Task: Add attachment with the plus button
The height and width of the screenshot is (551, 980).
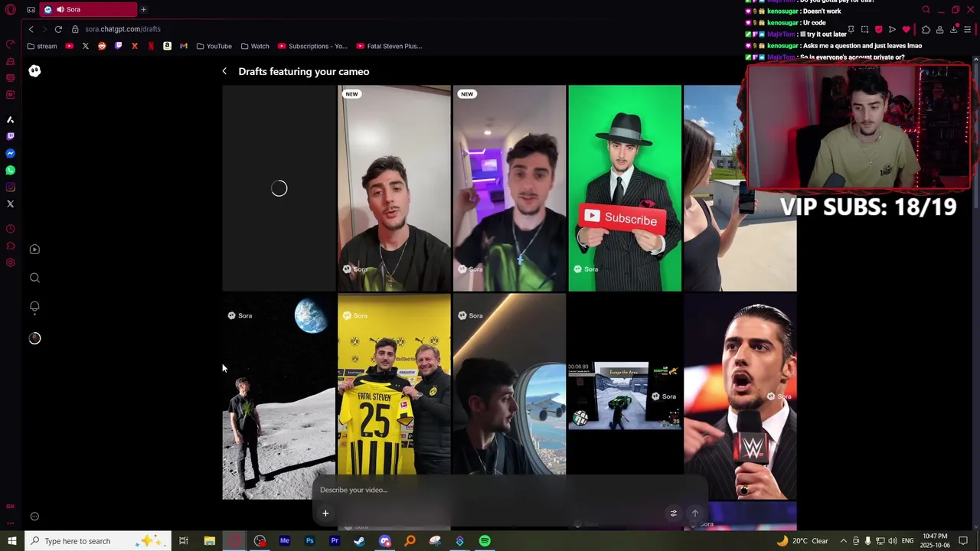Action: [325, 514]
